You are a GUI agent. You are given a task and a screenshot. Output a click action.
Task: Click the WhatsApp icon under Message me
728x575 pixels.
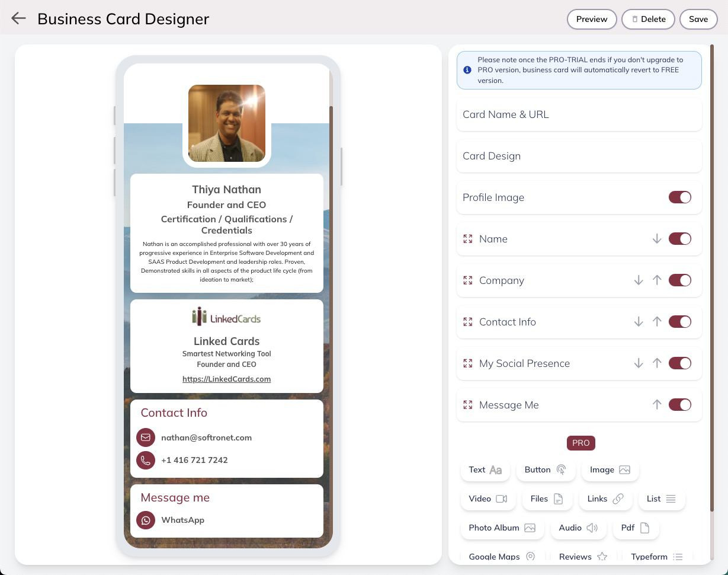pos(146,520)
